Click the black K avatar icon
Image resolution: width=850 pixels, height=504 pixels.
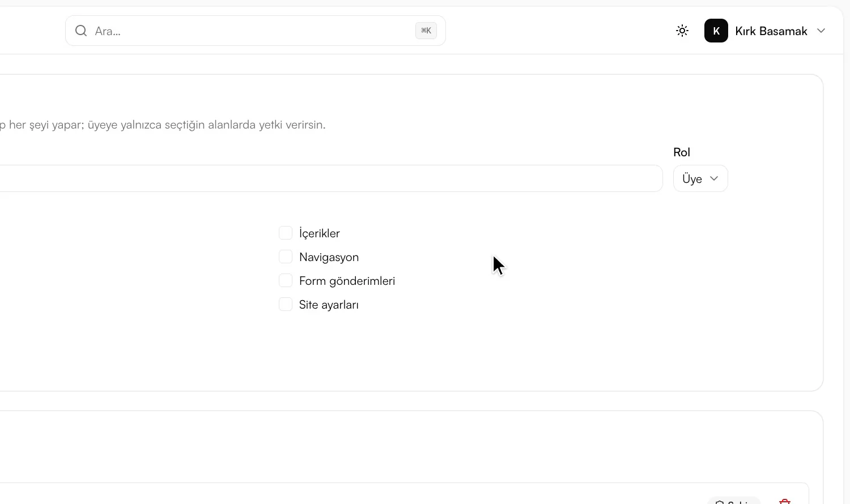(716, 31)
